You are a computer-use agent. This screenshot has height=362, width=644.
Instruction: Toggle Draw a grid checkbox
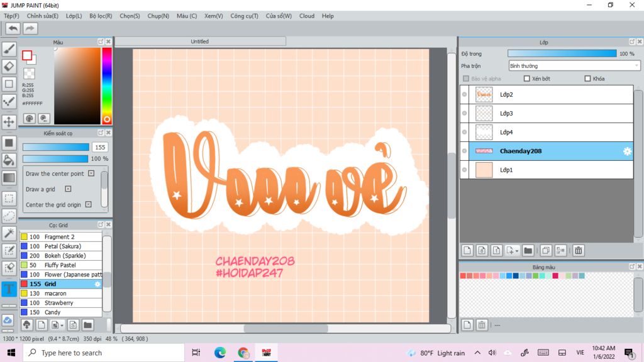(68, 189)
